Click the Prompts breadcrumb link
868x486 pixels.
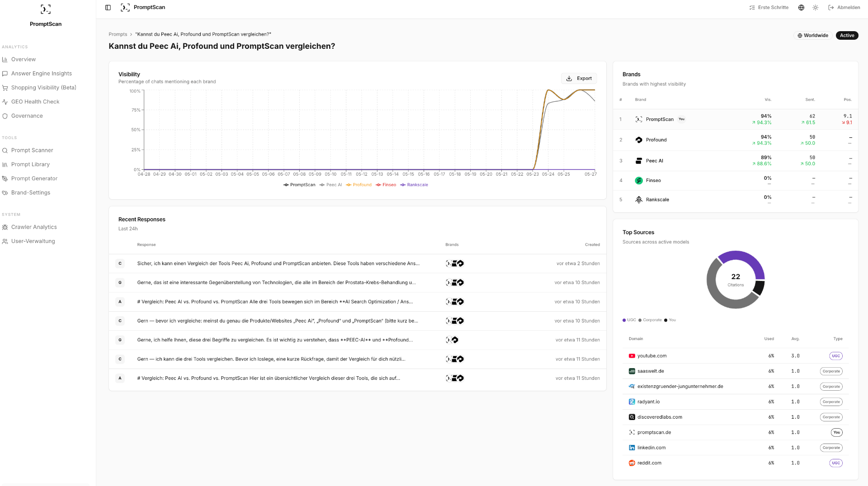click(118, 34)
